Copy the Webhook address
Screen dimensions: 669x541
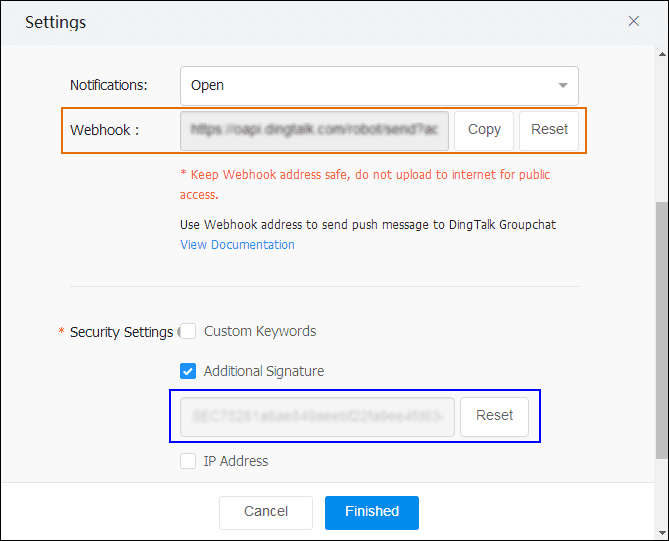(484, 130)
